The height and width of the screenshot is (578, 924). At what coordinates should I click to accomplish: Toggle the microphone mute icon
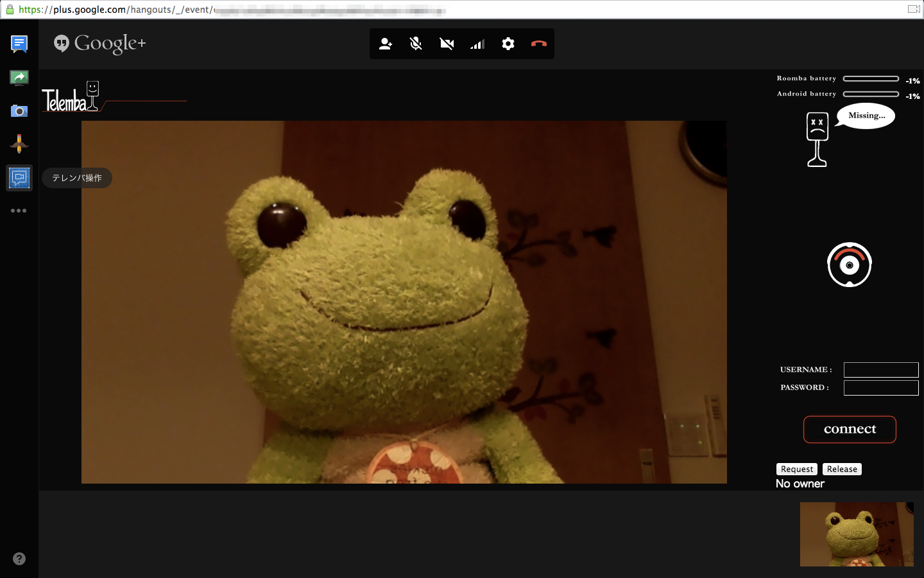tap(416, 44)
